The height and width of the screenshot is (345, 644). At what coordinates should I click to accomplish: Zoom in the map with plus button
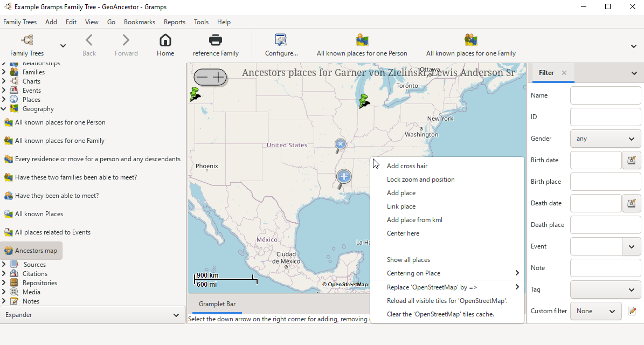pyautogui.click(x=218, y=77)
